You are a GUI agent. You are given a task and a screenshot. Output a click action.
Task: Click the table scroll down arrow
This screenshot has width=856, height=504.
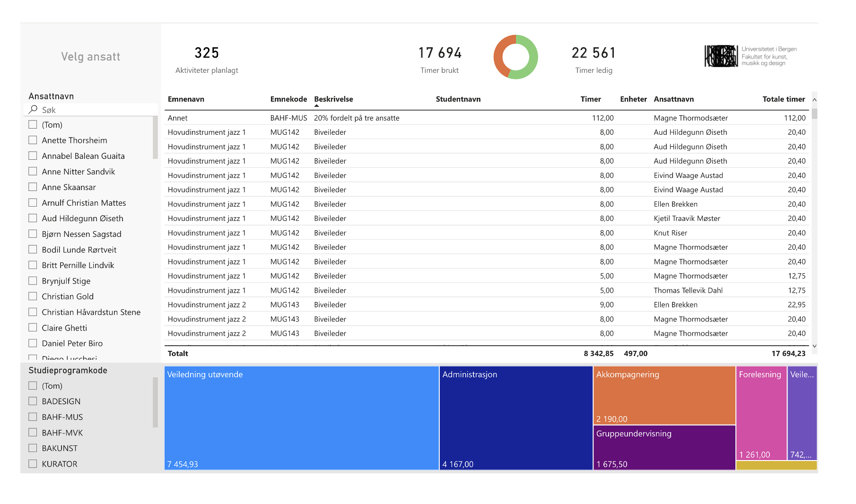coord(814,346)
